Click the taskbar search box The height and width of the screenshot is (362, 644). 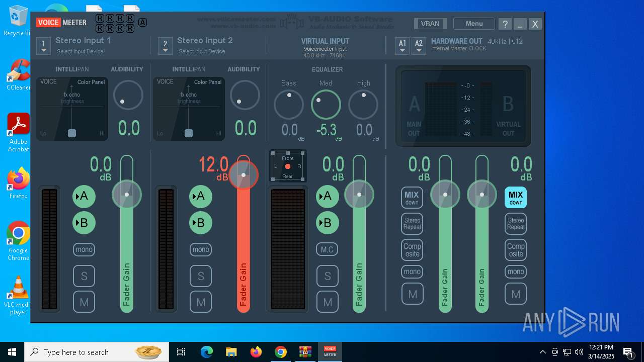pos(97,352)
